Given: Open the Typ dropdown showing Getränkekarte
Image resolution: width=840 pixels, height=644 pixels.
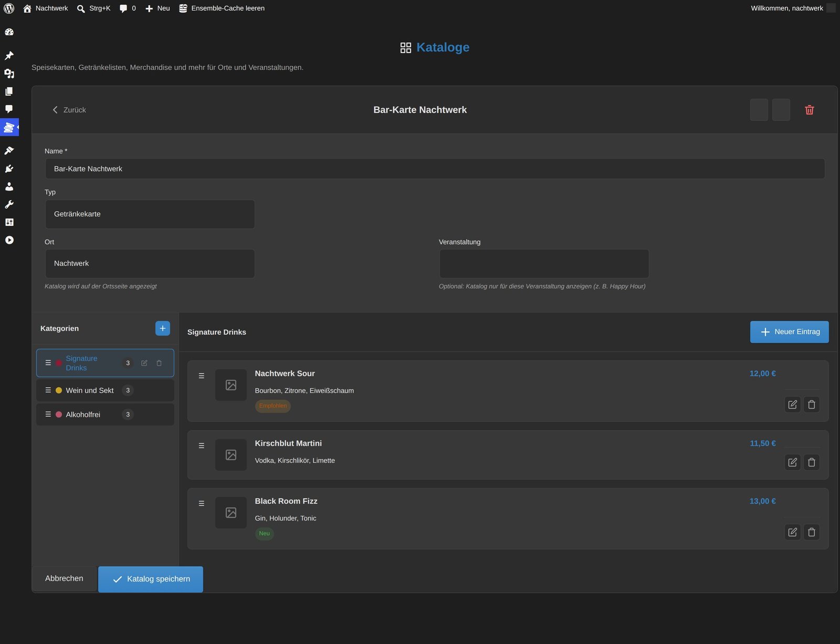Looking at the screenshot, I should pos(150,214).
